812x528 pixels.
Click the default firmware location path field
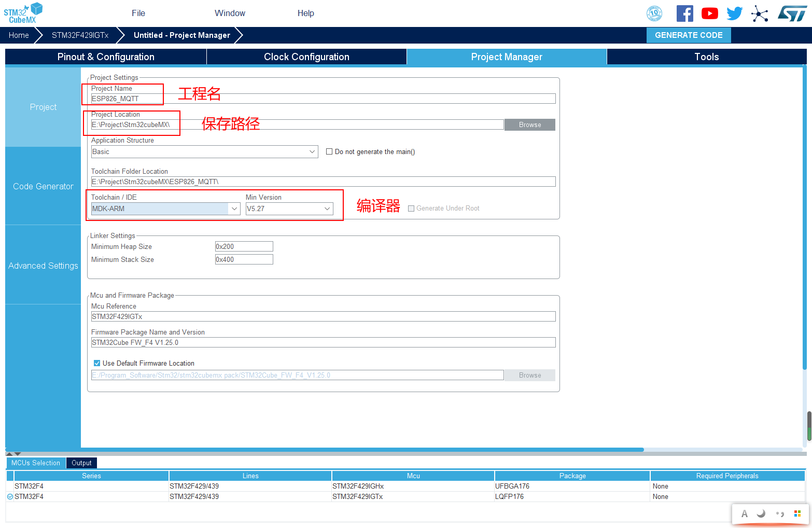pyautogui.click(x=298, y=375)
